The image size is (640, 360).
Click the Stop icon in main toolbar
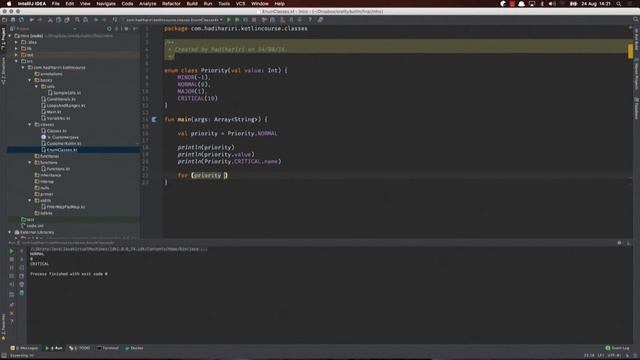pyautogui.click(x=254, y=20)
